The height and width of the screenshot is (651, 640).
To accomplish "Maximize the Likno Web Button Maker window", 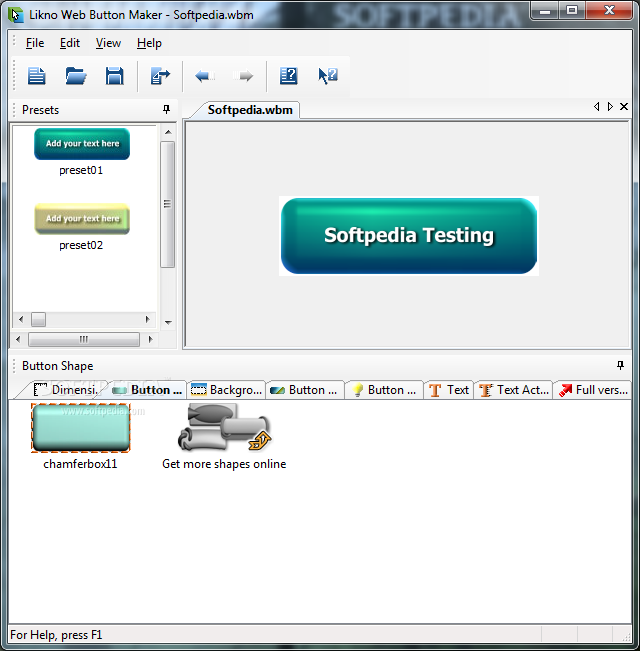I will pyautogui.click(x=572, y=11).
